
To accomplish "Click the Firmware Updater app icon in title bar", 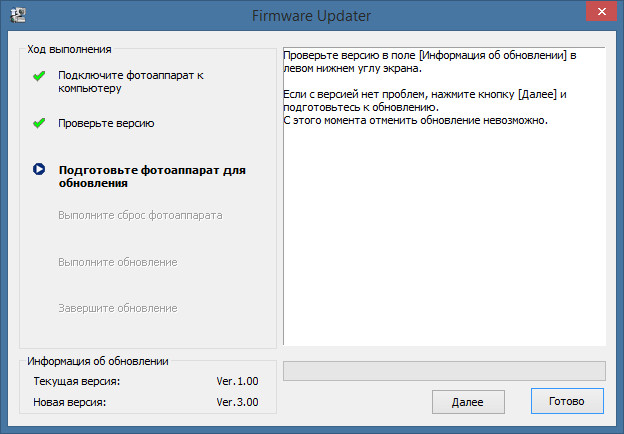I will point(17,16).
